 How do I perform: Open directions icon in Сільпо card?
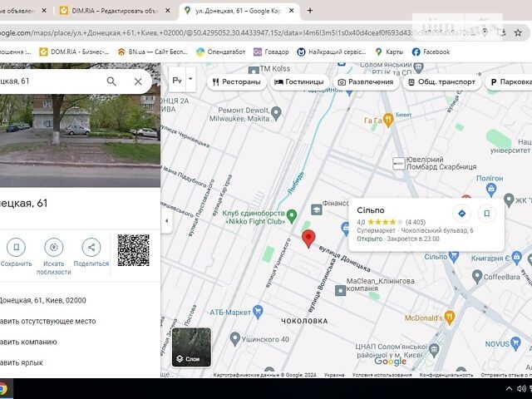(x=461, y=214)
